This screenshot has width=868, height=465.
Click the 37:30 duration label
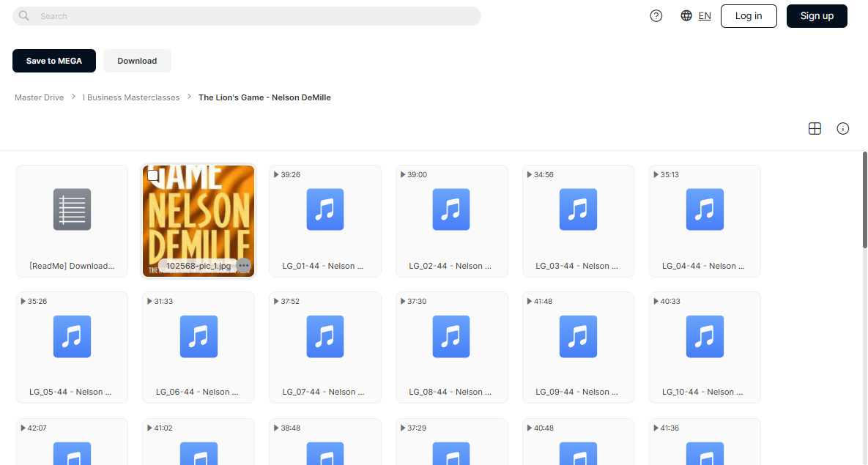pos(417,301)
